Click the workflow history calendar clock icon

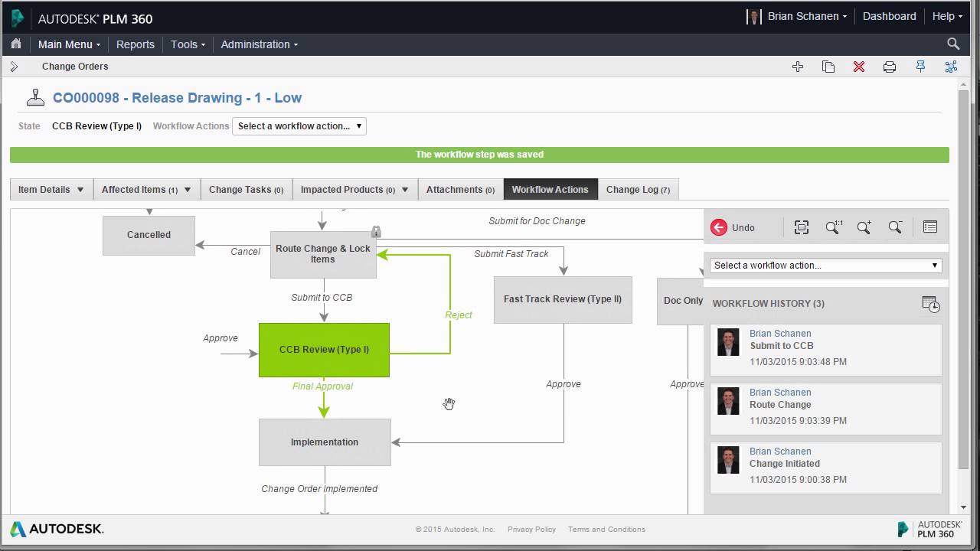pos(931,304)
